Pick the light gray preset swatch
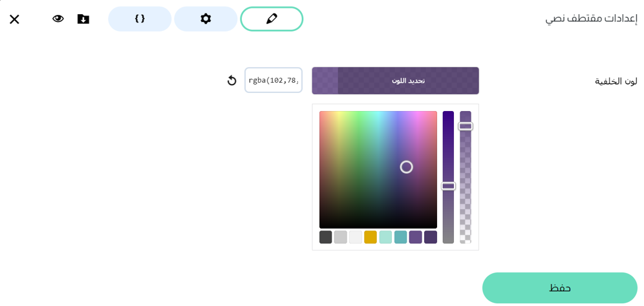This screenshot has height=306, width=644. tap(341, 237)
